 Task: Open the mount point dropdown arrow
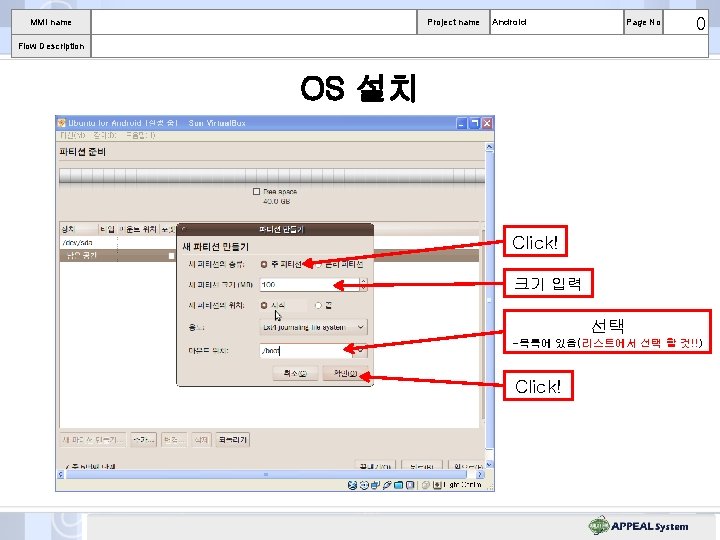coord(360,351)
